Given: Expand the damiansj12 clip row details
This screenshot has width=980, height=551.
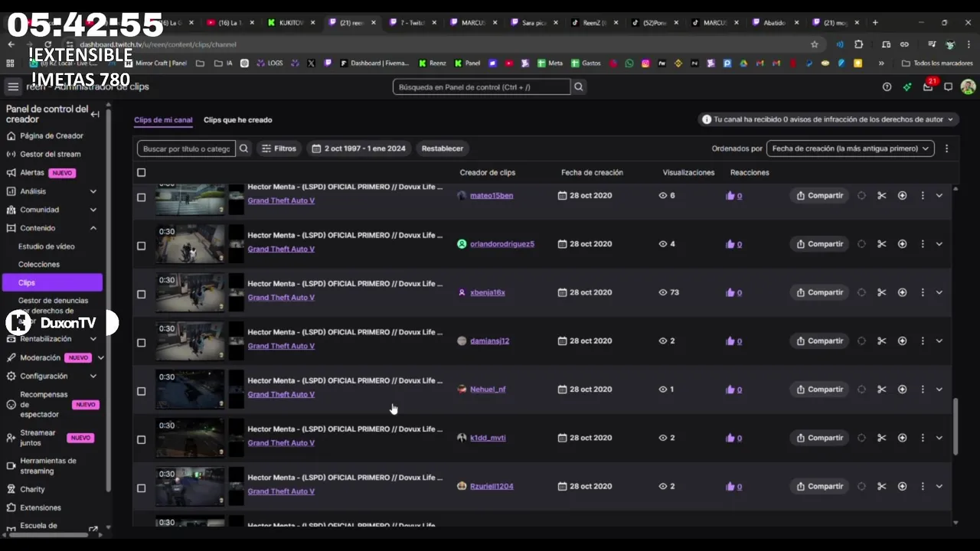Looking at the screenshot, I should [x=939, y=341].
